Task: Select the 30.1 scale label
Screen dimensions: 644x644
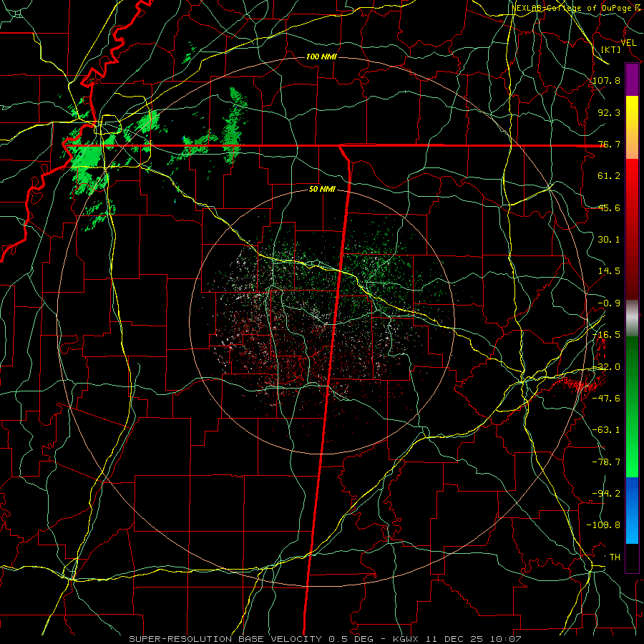Action: pos(609,240)
